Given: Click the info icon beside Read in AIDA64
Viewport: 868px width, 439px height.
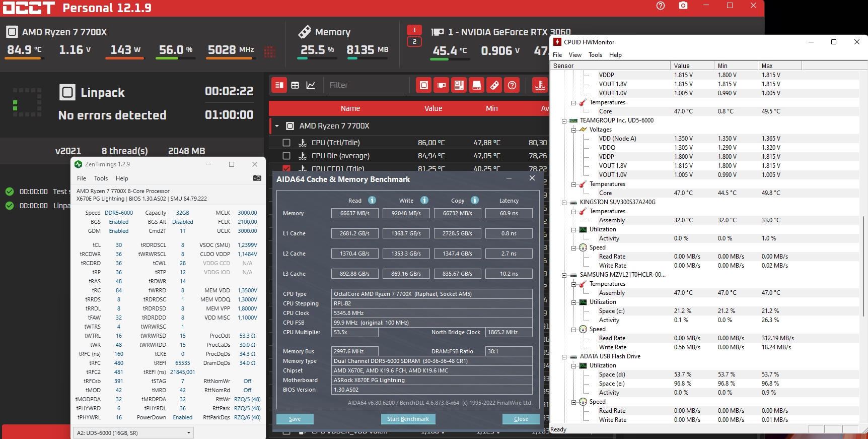Looking at the screenshot, I should click(x=372, y=200).
